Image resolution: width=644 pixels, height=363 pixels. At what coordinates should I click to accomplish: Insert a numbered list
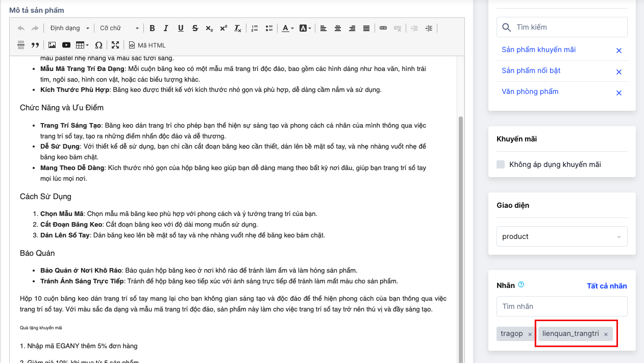[x=255, y=28]
